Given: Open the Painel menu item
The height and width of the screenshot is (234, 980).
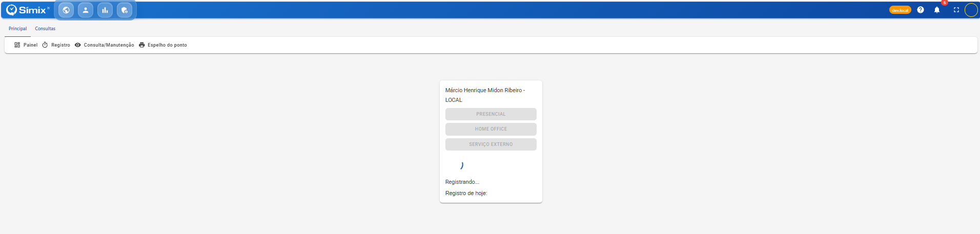Looking at the screenshot, I should [26, 45].
